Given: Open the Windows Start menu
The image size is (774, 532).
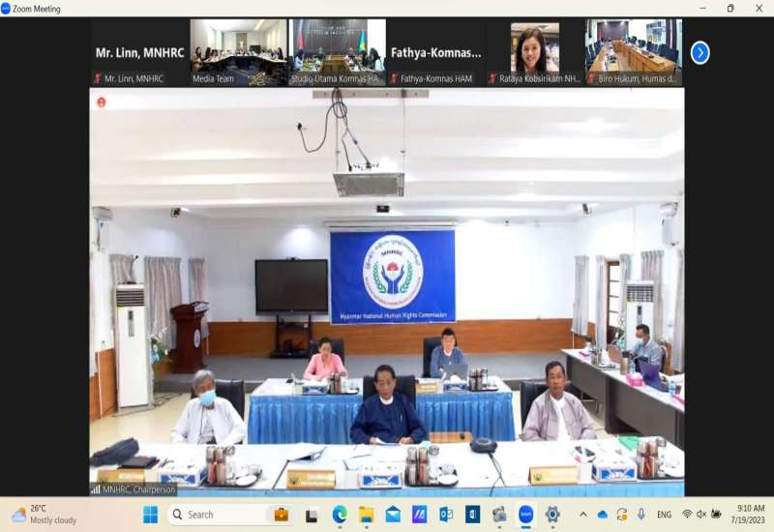Looking at the screenshot, I should pos(150,515).
